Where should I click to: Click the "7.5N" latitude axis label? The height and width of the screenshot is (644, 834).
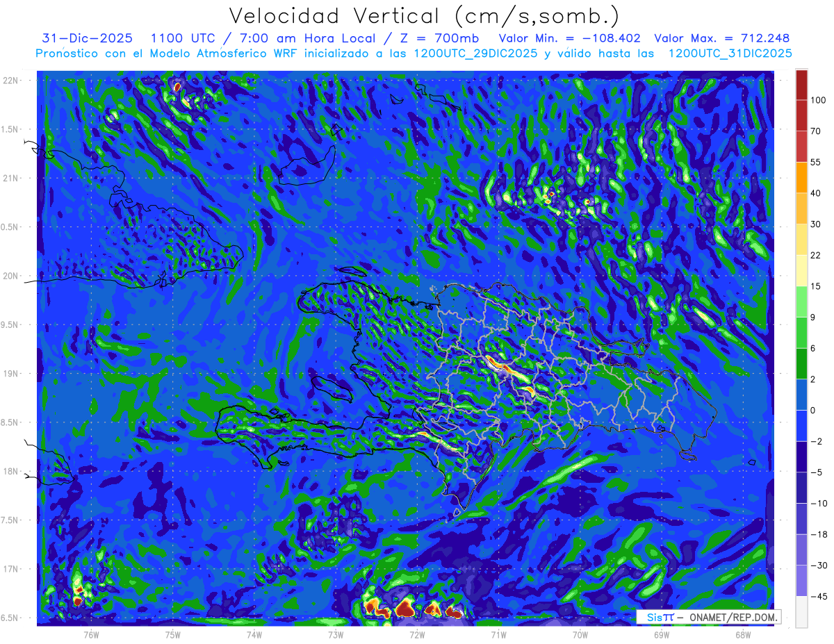pyautogui.click(x=10, y=520)
